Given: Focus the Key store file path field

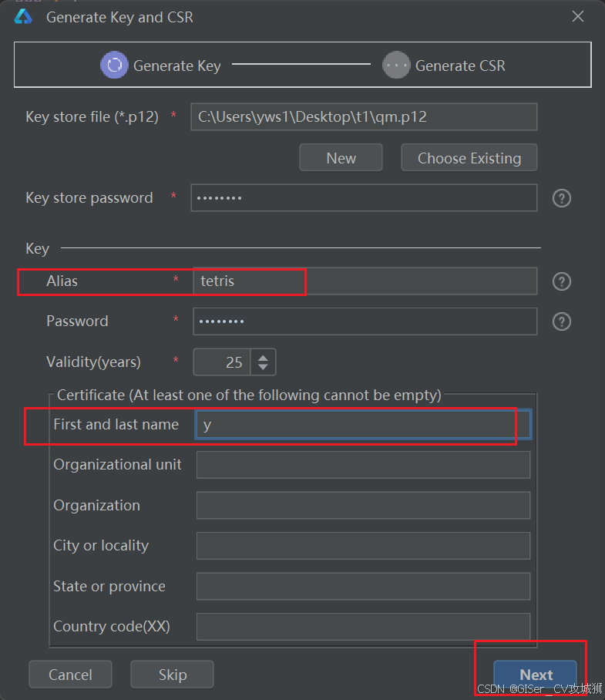Looking at the screenshot, I should click(364, 117).
